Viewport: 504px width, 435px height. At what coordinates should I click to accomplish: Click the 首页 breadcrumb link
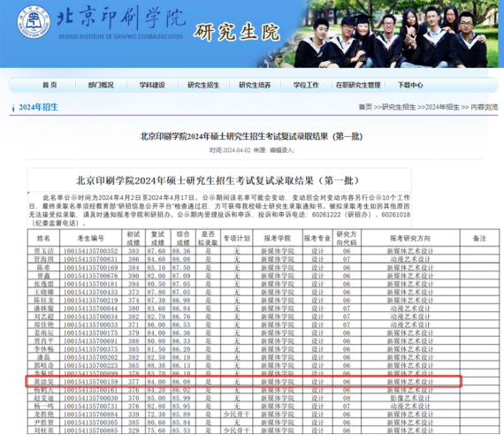pyautogui.click(x=365, y=107)
